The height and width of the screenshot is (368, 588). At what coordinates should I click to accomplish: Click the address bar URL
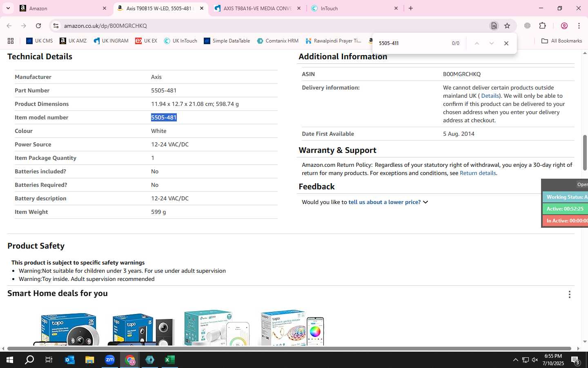click(x=105, y=26)
